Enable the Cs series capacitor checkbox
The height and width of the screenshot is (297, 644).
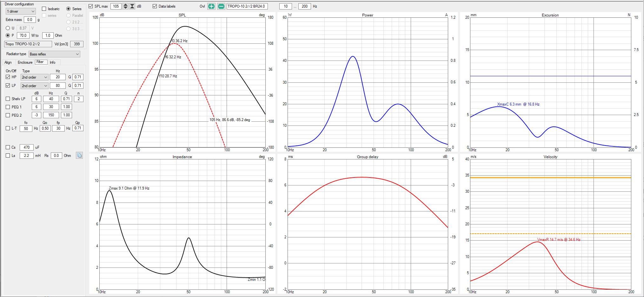8,147
